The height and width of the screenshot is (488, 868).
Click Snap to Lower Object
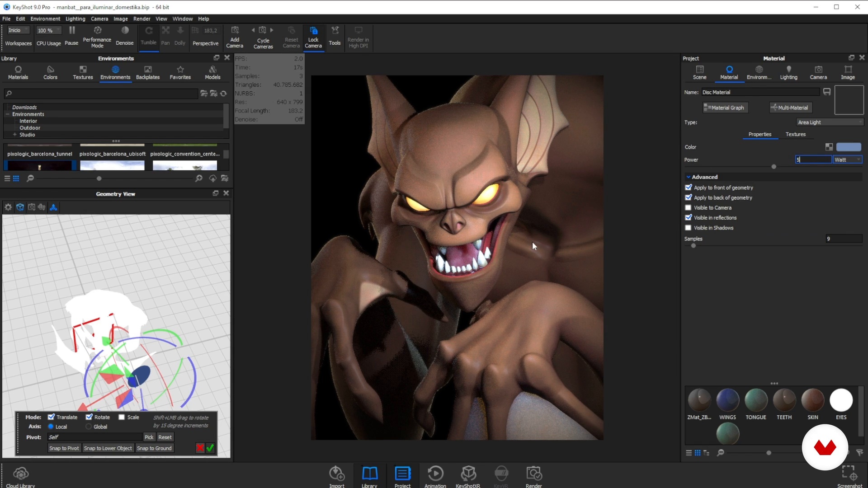pyautogui.click(x=108, y=448)
